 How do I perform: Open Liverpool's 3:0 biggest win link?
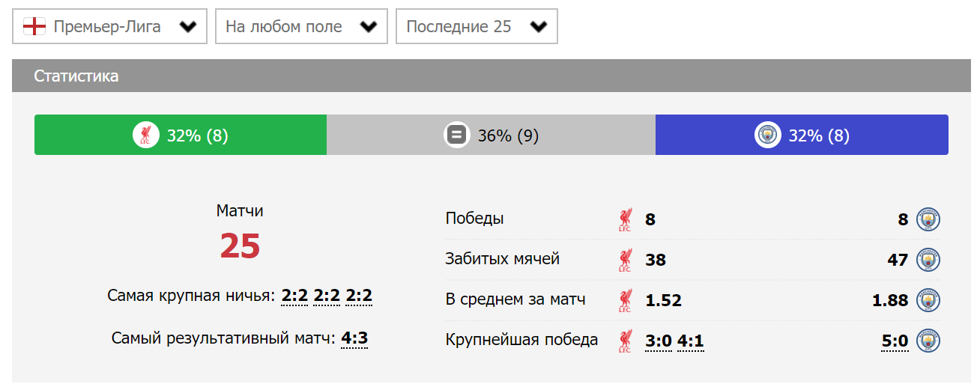659,342
